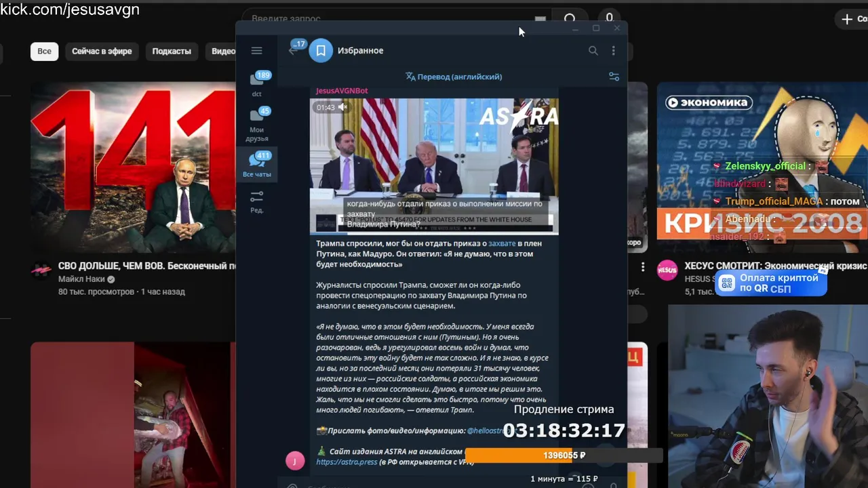This screenshot has height=488, width=868.
Task: Open the Избранное bookmark avatar
Action: point(321,51)
